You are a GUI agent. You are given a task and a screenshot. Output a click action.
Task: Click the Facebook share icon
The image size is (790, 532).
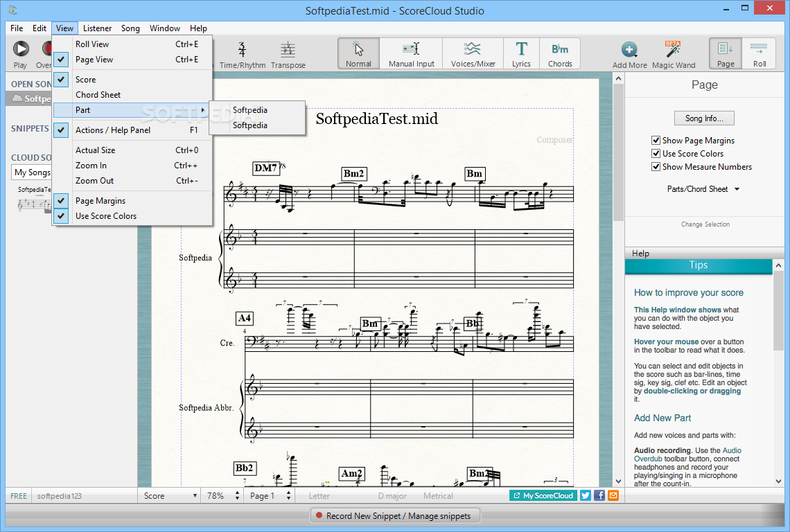(x=599, y=496)
